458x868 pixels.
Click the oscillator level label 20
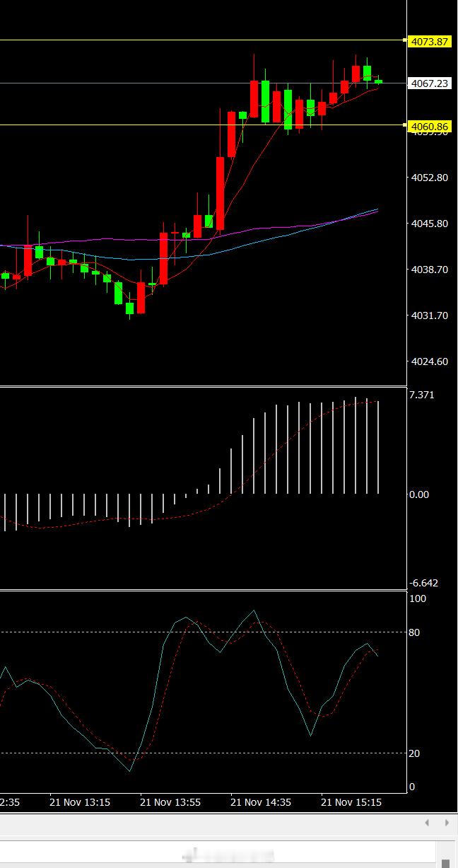[x=414, y=753]
